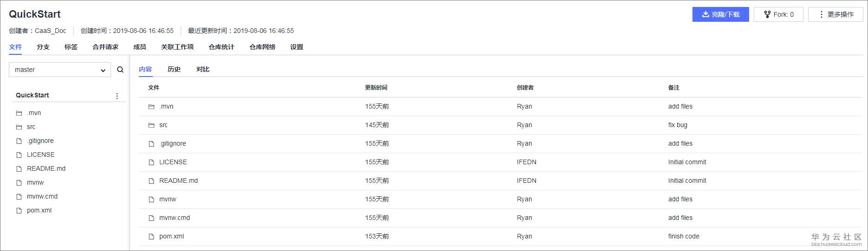Click the pom.xml file icon in table
Image resolution: width=868 pixels, height=251 pixels.
click(x=151, y=237)
